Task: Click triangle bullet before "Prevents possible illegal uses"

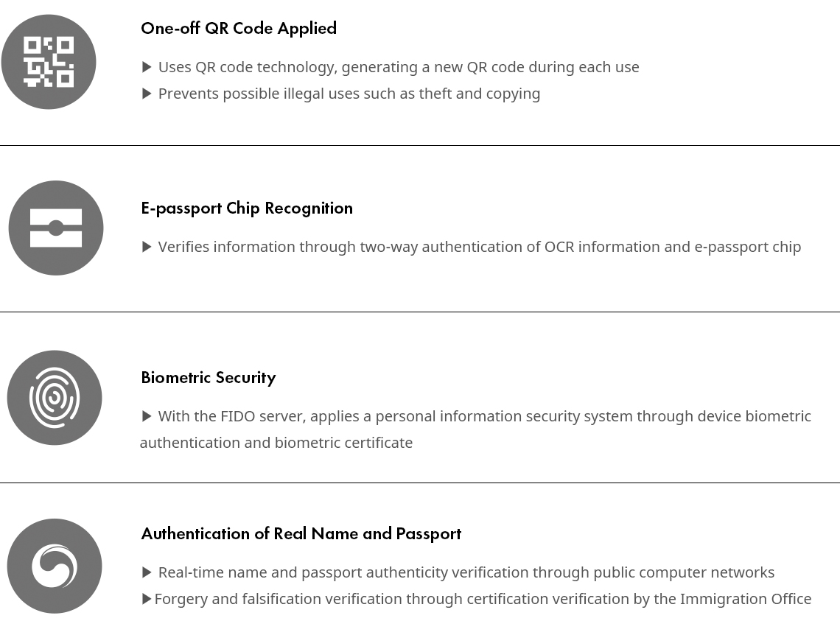Action: [147, 94]
